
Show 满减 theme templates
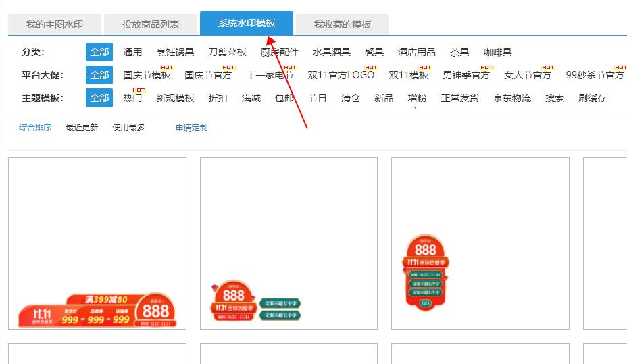[x=251, y=98]
